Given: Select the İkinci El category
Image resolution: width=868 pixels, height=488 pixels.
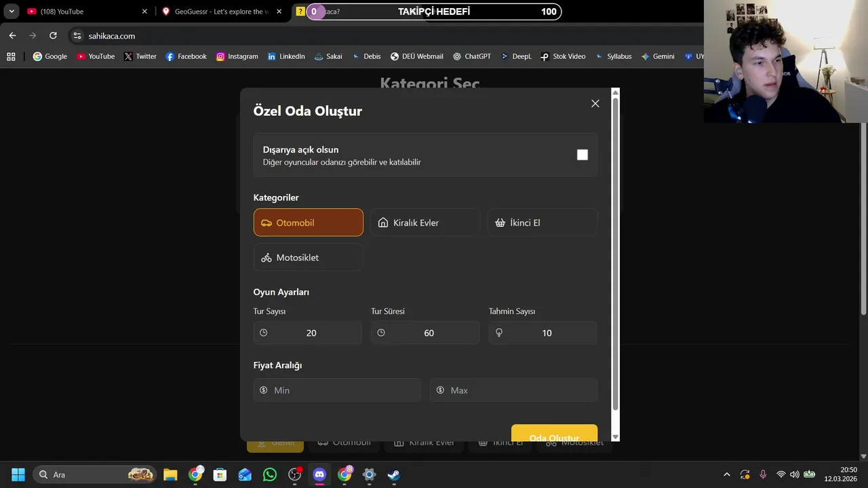Looking at the screenshot, I should 542,222.
